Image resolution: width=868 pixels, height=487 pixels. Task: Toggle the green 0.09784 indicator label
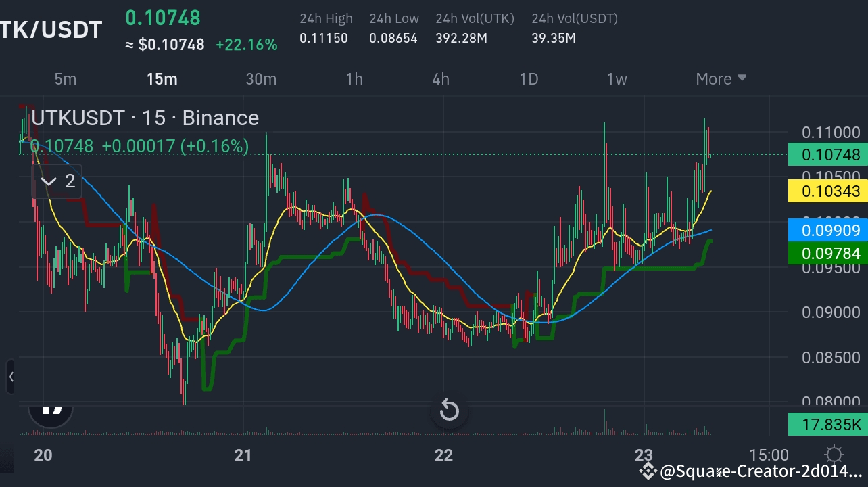[x=827, y=253]
